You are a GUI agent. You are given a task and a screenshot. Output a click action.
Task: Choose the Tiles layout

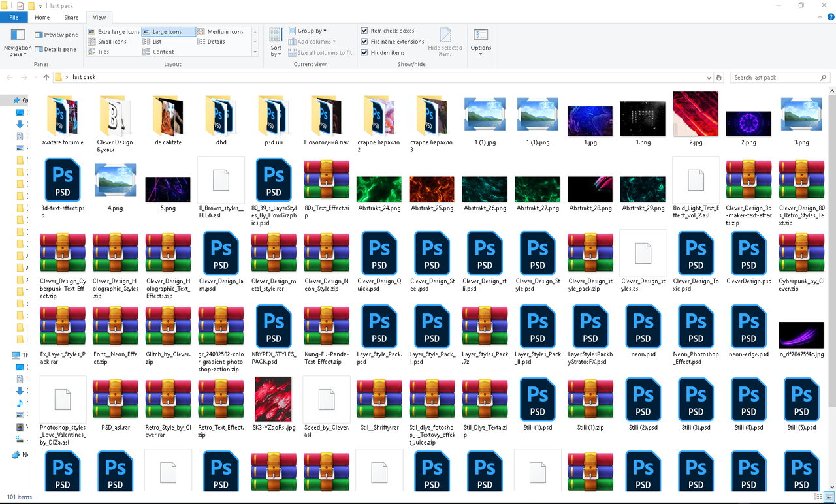(x=99, y=52)
